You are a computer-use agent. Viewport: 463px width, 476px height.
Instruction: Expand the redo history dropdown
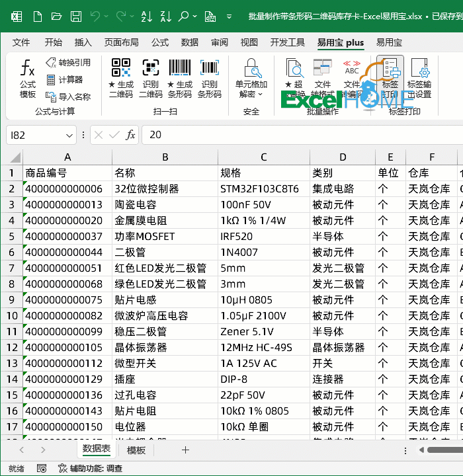(x=132, y=16)
